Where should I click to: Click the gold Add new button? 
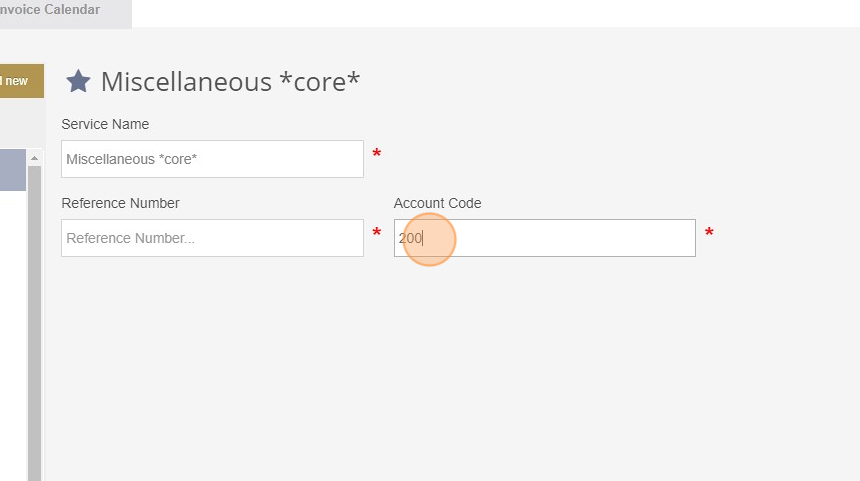(22, 81)
